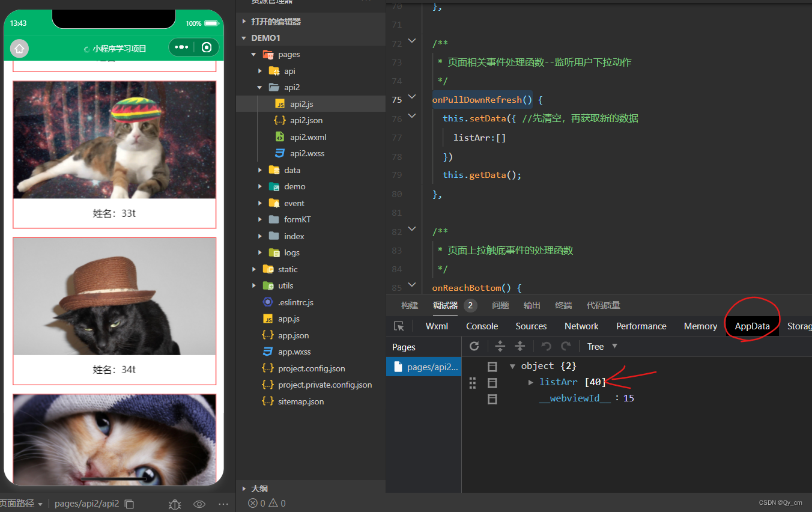The height and width of the screenshot is (512, 812).
Task: Fold code at line 76 setData
Action: pyautogui.click(x=411, y=115)
